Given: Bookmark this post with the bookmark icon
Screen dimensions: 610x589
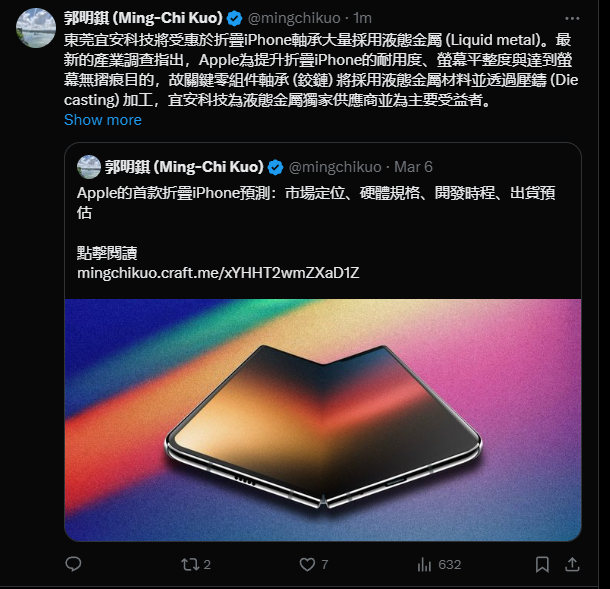Looking at the screenshot, I should pos(542,564).
